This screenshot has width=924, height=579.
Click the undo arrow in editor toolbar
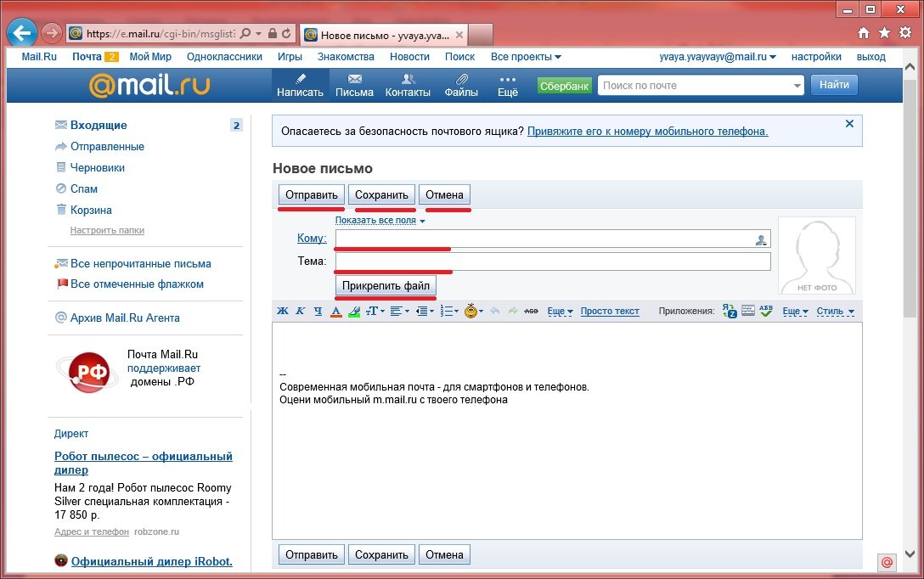[495, 311]
